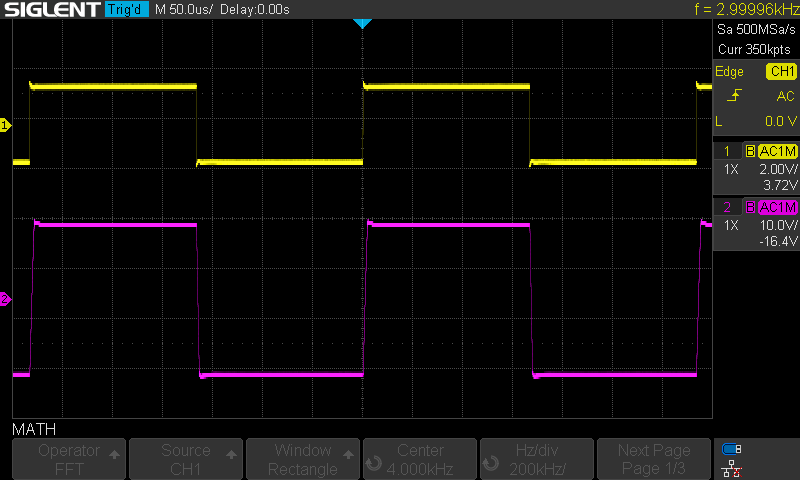Click the LAN network status icon
This screenshot has width=800, height=480.
coord(732,469)
